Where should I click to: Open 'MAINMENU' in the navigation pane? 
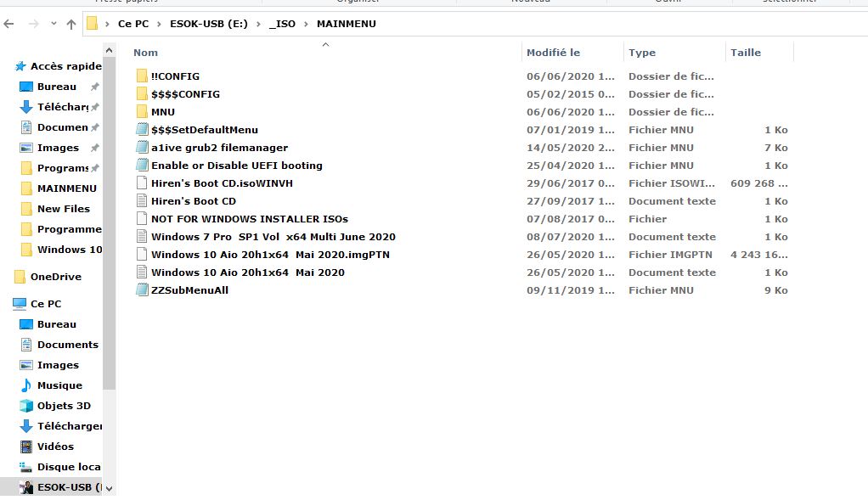click(x=67, y=188)
